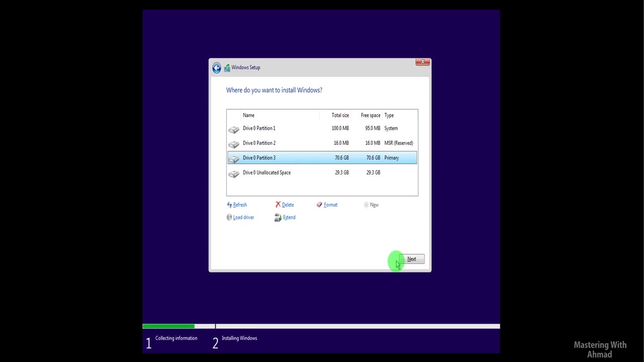Click the Total size column header
Screen dimensions: 644x362
tap(340, 115)
